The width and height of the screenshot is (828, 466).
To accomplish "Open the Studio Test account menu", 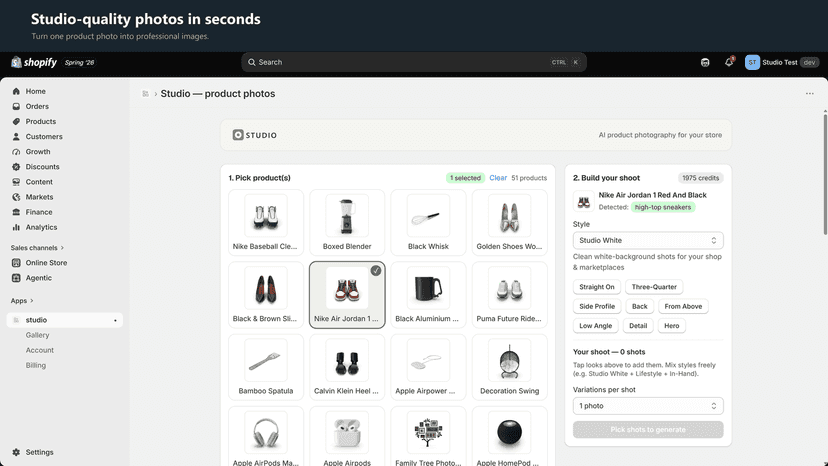I will pyautogui.click(x=782, y=62).
